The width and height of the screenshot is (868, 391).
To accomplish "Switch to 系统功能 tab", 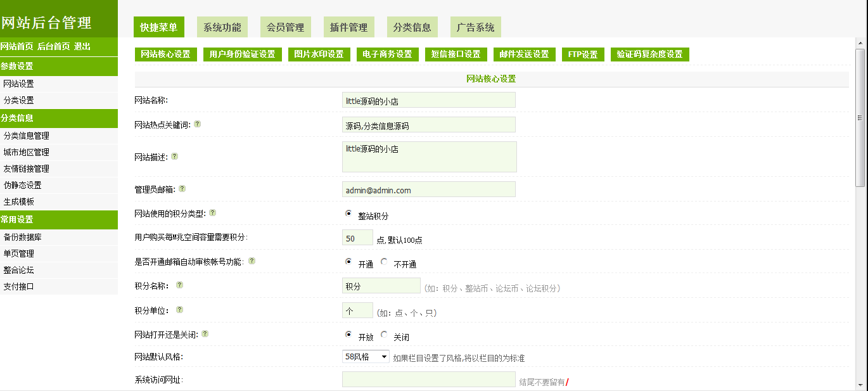I will click(222, 27).
